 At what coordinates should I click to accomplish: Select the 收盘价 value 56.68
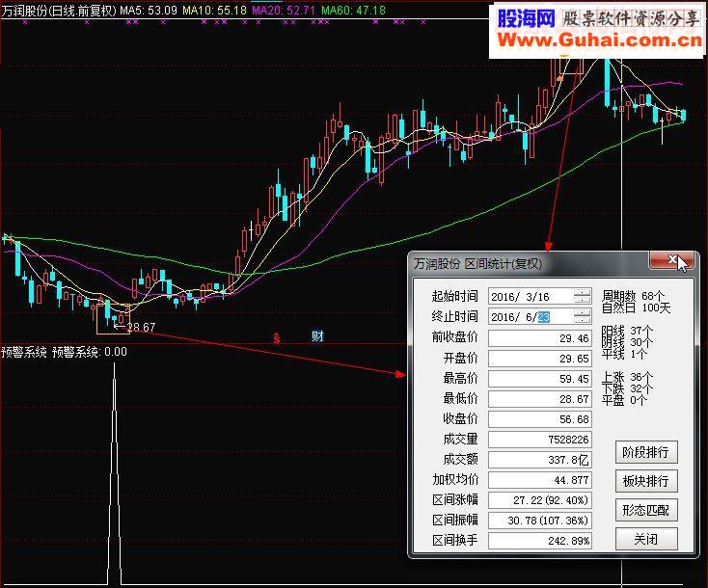[539, 419]
